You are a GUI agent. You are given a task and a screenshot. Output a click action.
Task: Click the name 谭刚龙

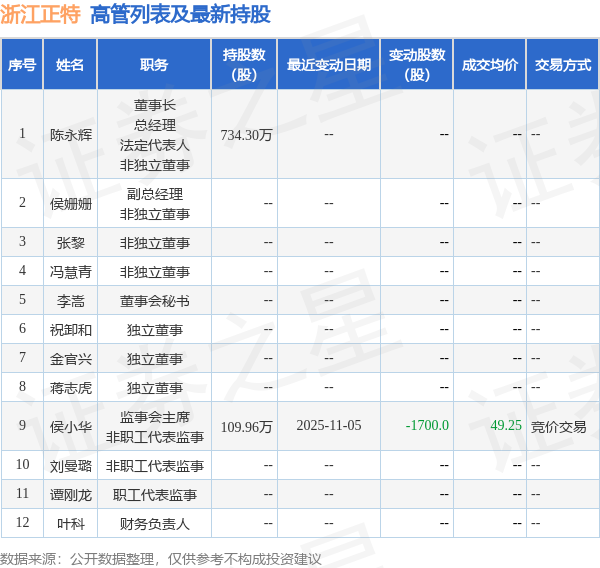71,495
